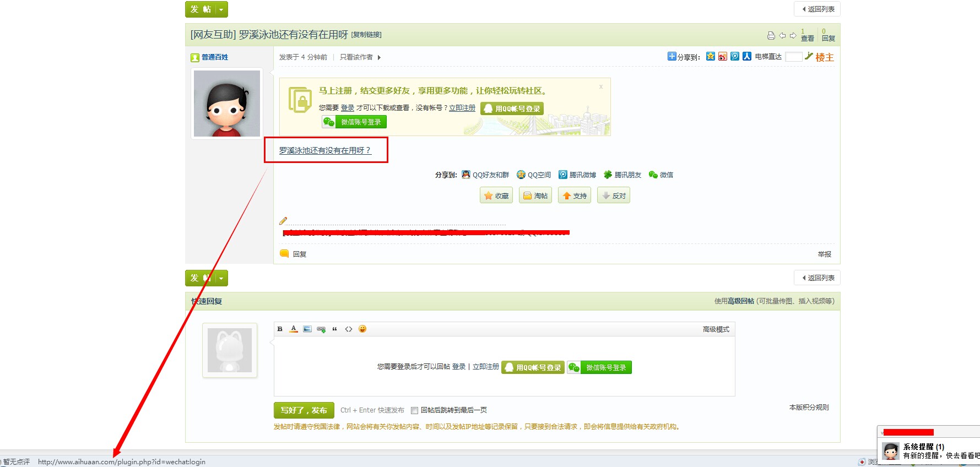Toggle 回帖后跳转到最后一页 checkbox
The width and height of the screenshot is (980, 467).
(x=414, y=410)
